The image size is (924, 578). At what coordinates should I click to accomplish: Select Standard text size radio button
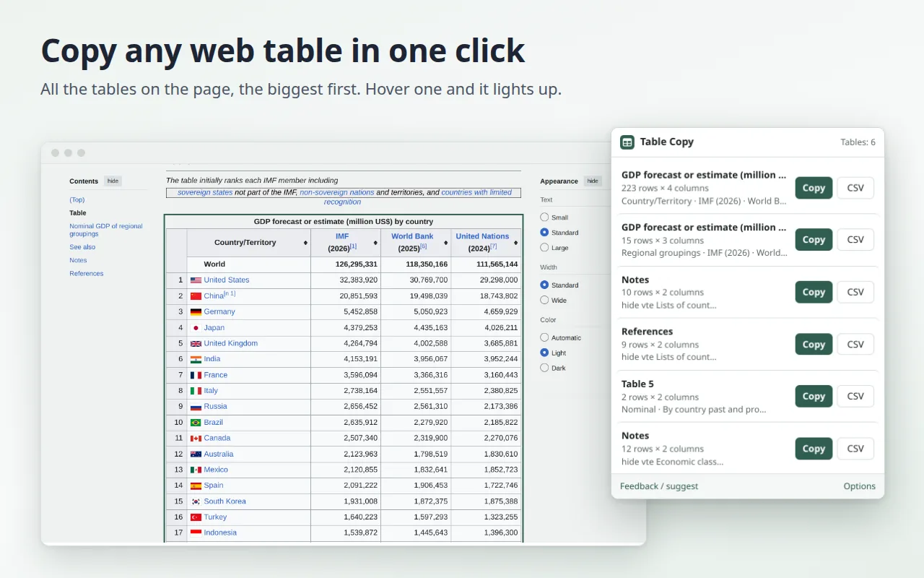(544, 233)
